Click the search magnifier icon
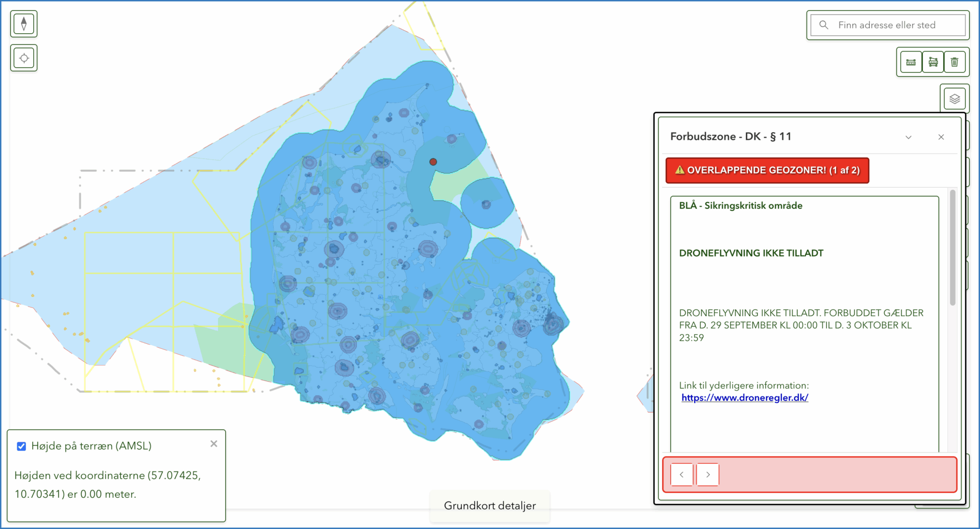Viewport: 980px width, 529px height. (x=824, y=25)
